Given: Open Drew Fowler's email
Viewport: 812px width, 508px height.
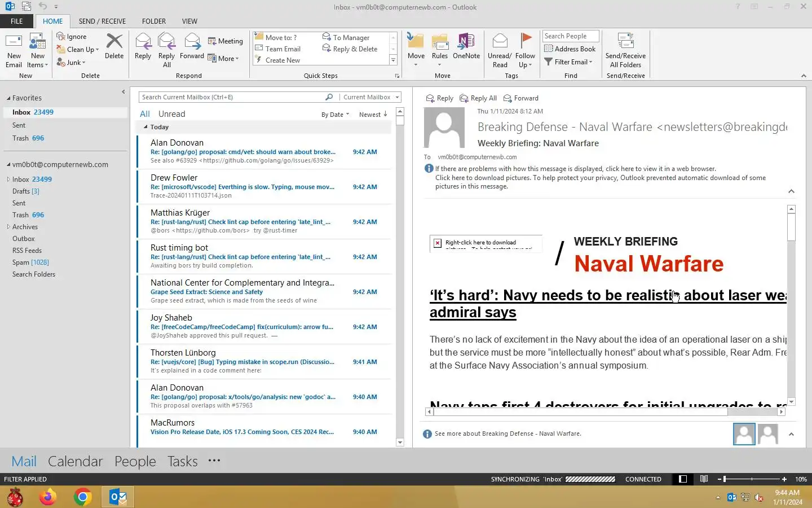Looking at the screenshot, I should coord(264,186).
